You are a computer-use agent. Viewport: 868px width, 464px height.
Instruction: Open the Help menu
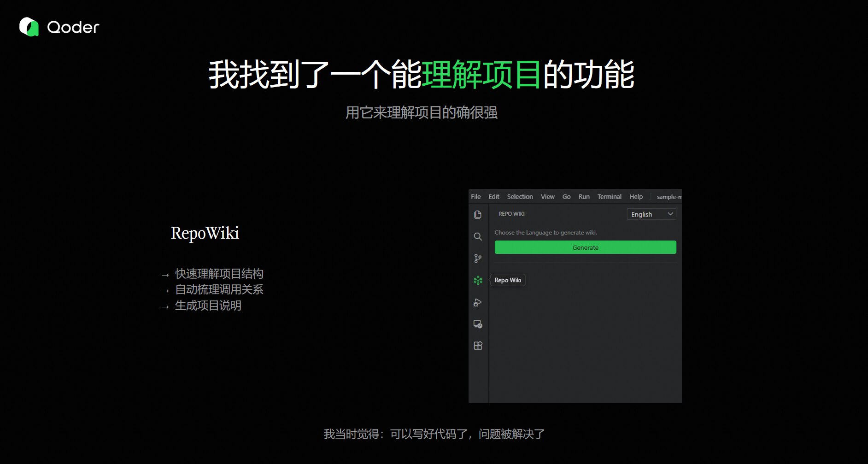636,197
